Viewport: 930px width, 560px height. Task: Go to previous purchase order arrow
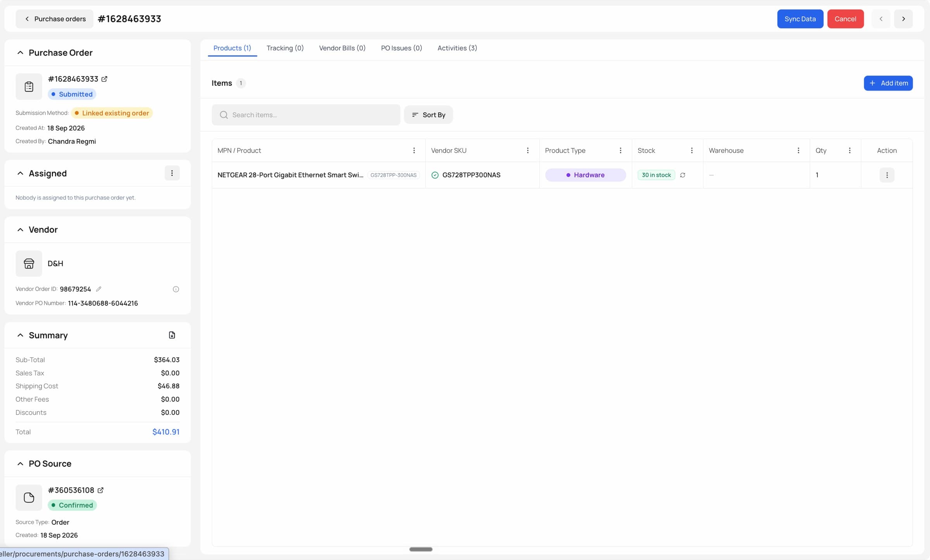pos(881,19)
